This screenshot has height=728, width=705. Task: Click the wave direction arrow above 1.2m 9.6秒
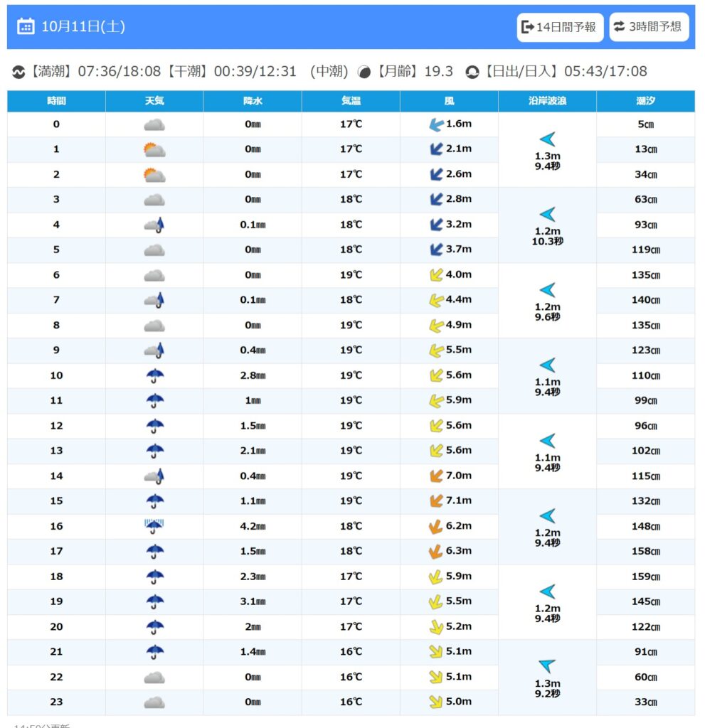tap(548, 290)
